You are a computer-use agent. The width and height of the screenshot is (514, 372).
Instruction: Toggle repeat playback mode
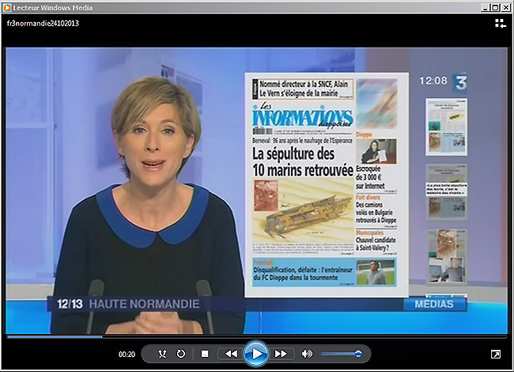[181, 354]
